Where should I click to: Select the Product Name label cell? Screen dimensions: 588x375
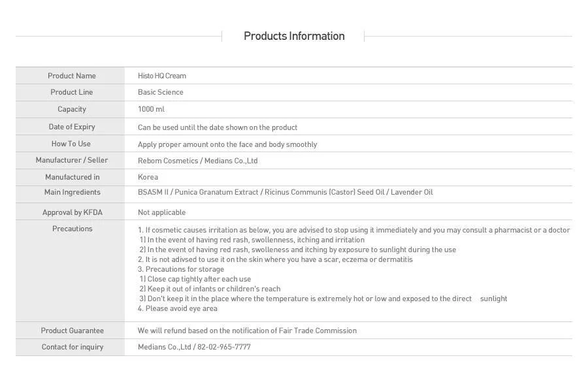[x=70, y=76]
